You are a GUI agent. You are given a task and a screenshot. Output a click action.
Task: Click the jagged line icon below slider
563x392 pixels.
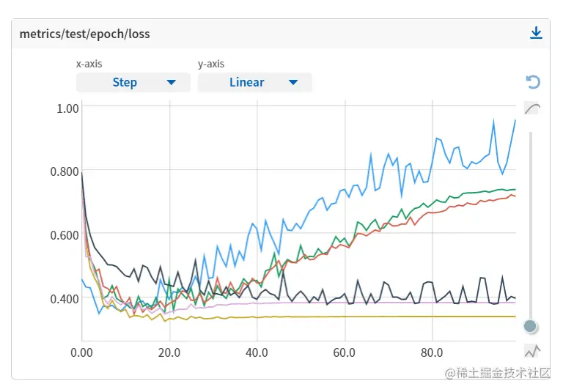point(532,351)
